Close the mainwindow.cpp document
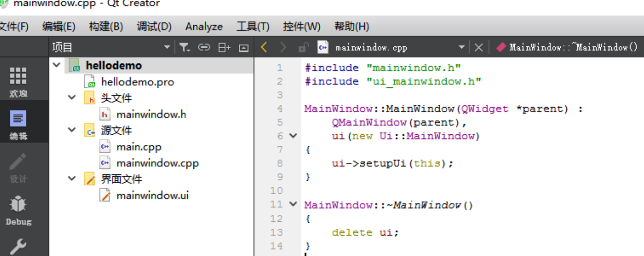Image resolution: width=644 pixels, height=256 pixels. pos(478,47)
